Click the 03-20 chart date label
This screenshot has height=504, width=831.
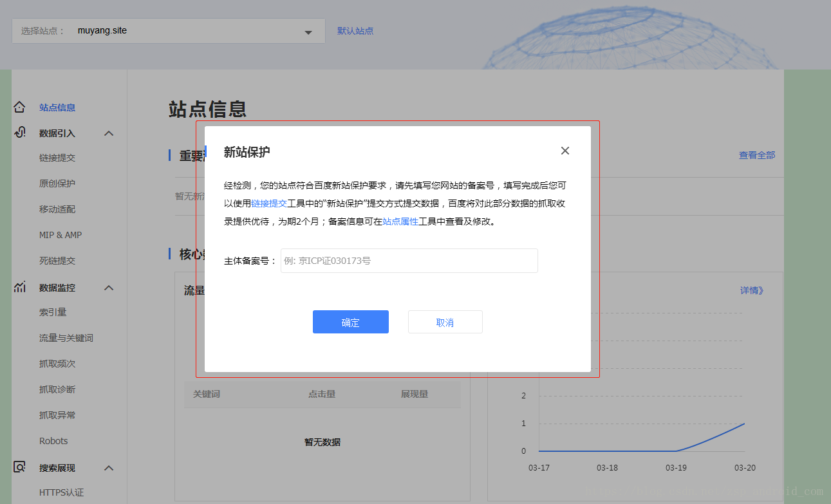pyautogui.click(x=745, y=468)
